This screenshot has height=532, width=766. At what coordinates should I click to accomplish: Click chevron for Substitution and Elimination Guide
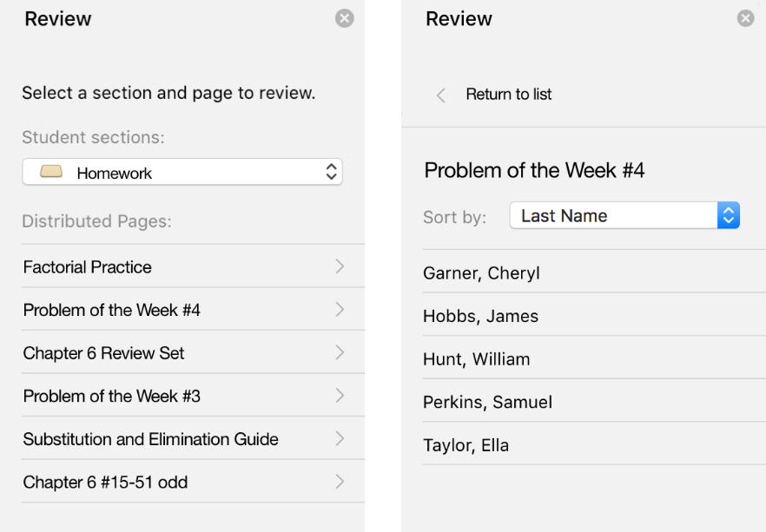point(340,438)
